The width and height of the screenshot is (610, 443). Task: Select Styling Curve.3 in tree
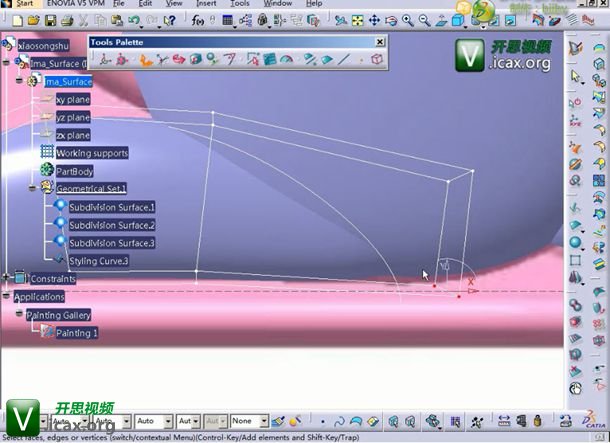tap(98, 261)
